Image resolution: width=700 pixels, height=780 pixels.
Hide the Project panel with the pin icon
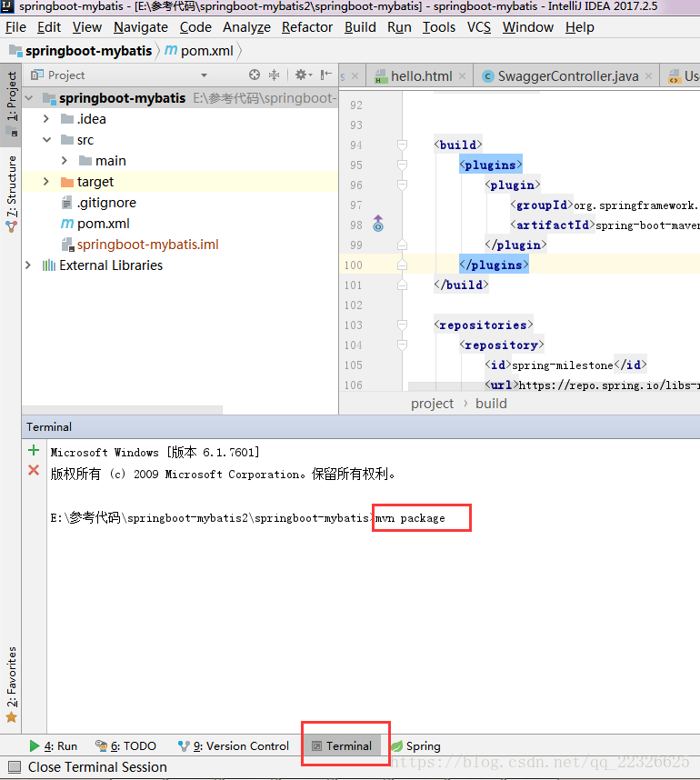[325, 75]
